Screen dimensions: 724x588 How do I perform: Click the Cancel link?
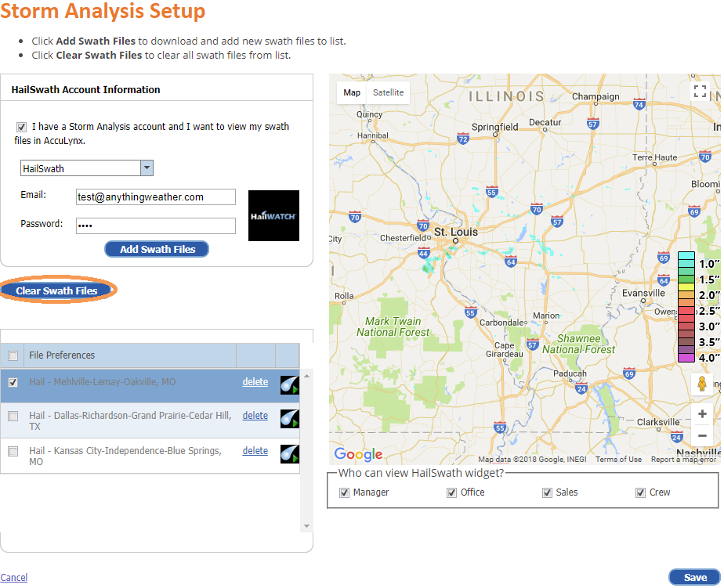coord(14,577)
